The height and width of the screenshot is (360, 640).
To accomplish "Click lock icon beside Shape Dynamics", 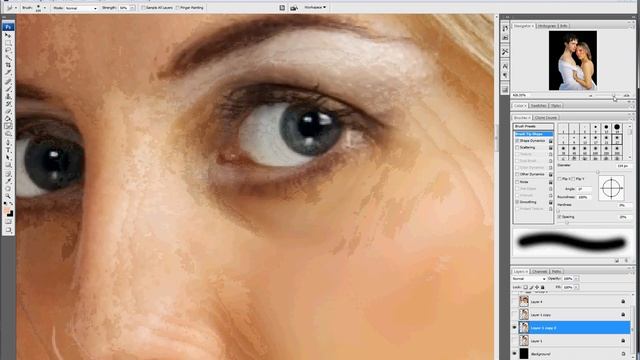I will tap(551, 141).
